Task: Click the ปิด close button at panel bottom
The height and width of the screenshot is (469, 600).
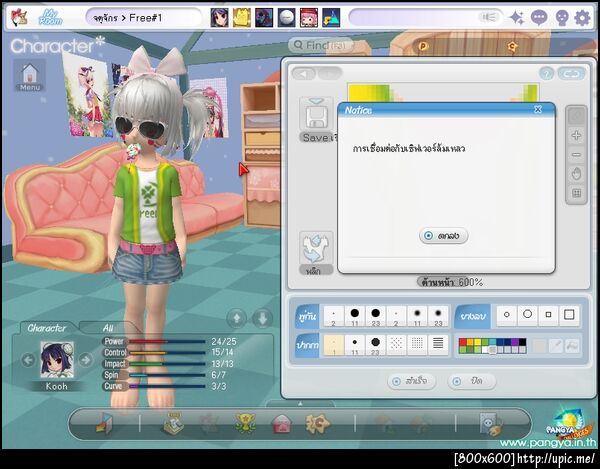Action: coord(471,381)
